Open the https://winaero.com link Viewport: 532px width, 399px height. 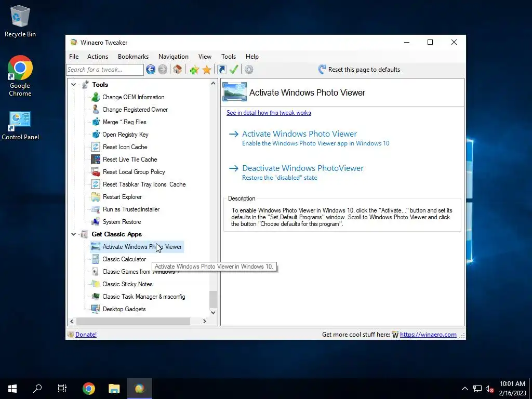(x=428, y=335)
